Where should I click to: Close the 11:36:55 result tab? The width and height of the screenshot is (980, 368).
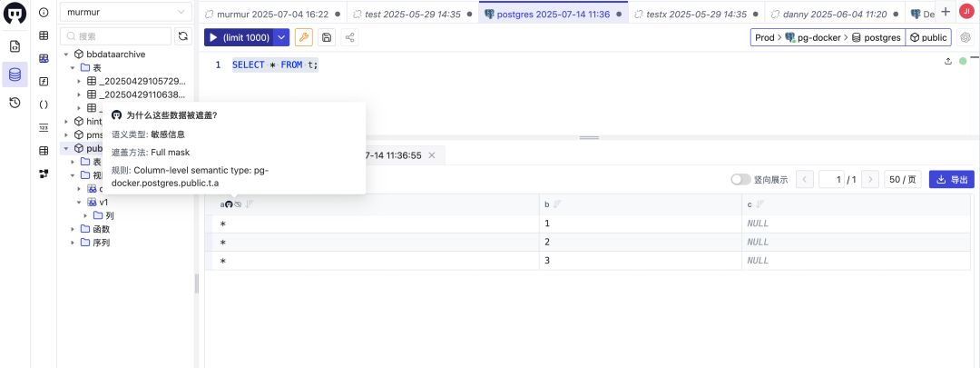click(x=431, y=155)
